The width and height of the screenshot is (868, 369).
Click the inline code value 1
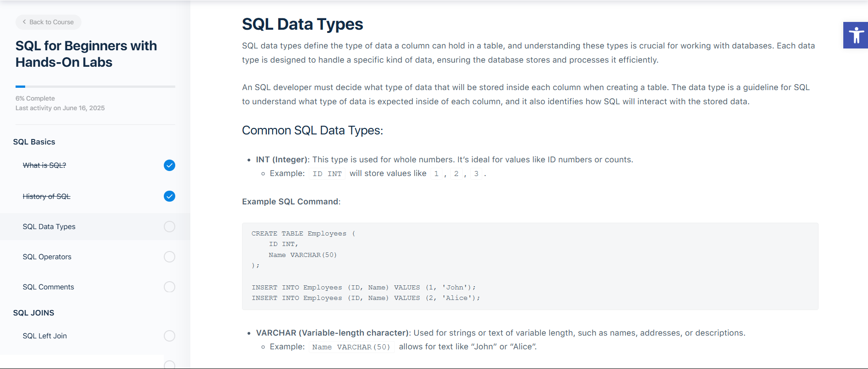pos(436,173)
